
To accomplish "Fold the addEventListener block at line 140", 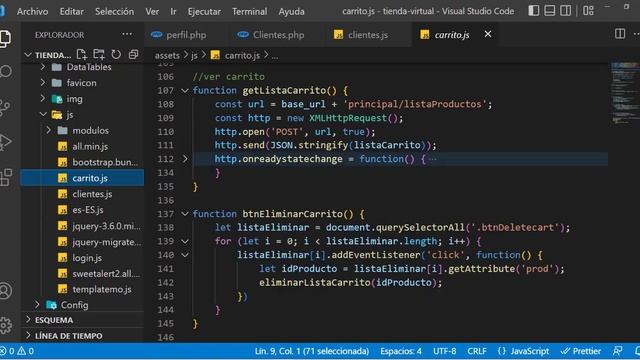I will coord(185,255).
